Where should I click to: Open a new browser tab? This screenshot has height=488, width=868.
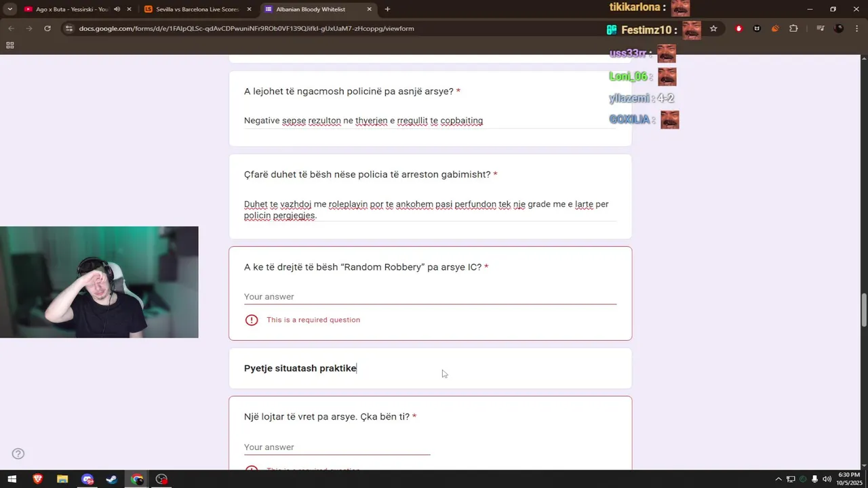[387, 9]
